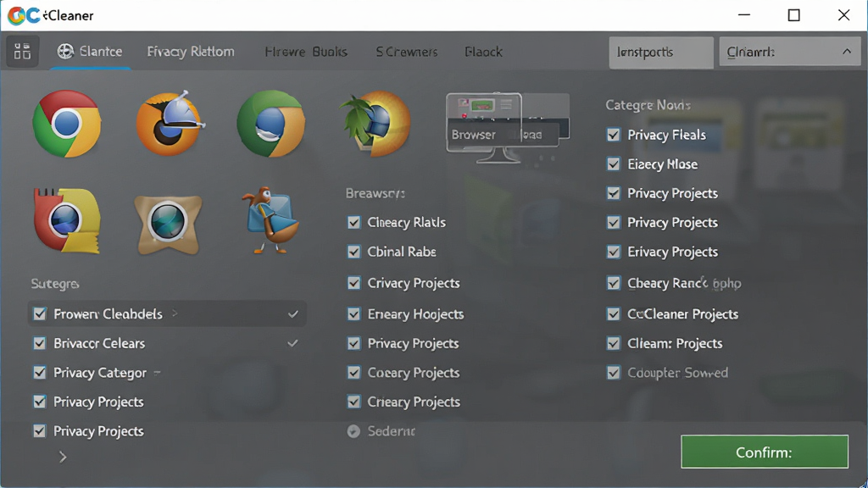Select the Google Chrome browser icon
Image resolution: width=868 pixels, height=488 pixels.
pyautogui.click(x=66, y=124)
